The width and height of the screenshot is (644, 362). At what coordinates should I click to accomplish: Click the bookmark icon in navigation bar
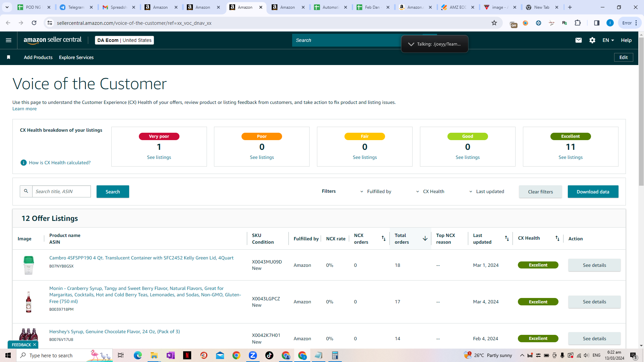pos(9,57)
